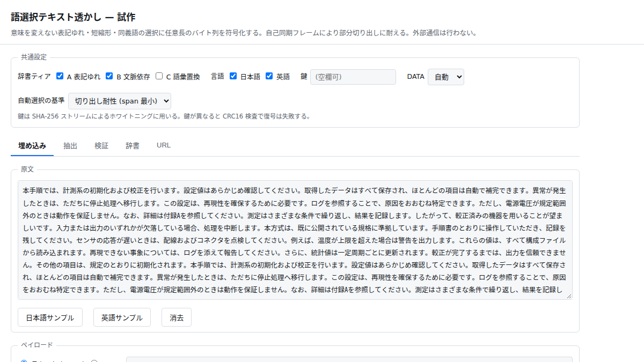Click the ペイロード group legend
The width and height of the screenshot is (644, 362).
tap(37, 344)
